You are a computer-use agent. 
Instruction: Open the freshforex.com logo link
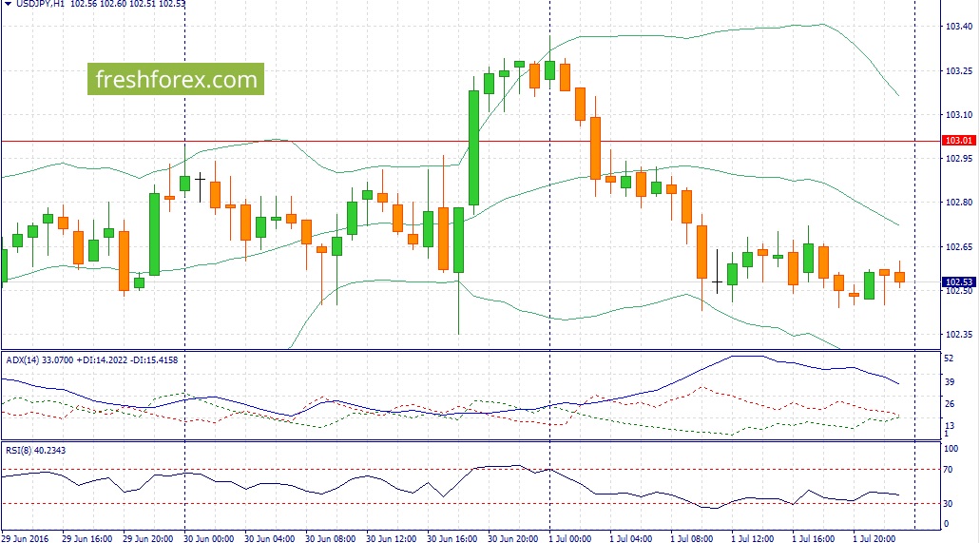176,79
